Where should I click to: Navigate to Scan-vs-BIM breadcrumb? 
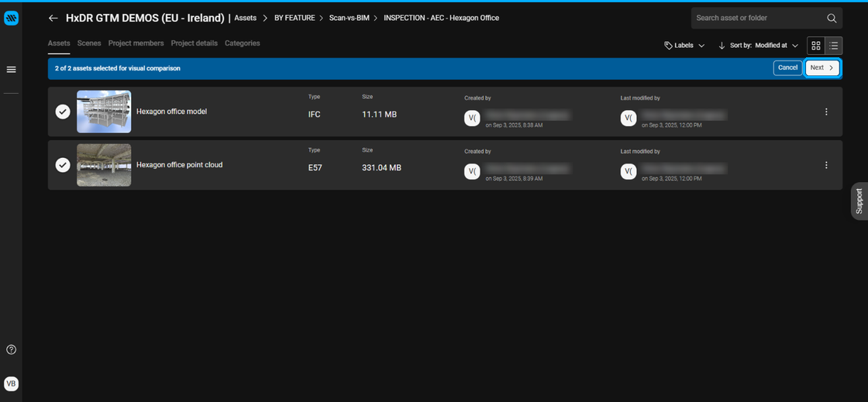point(350,19)
